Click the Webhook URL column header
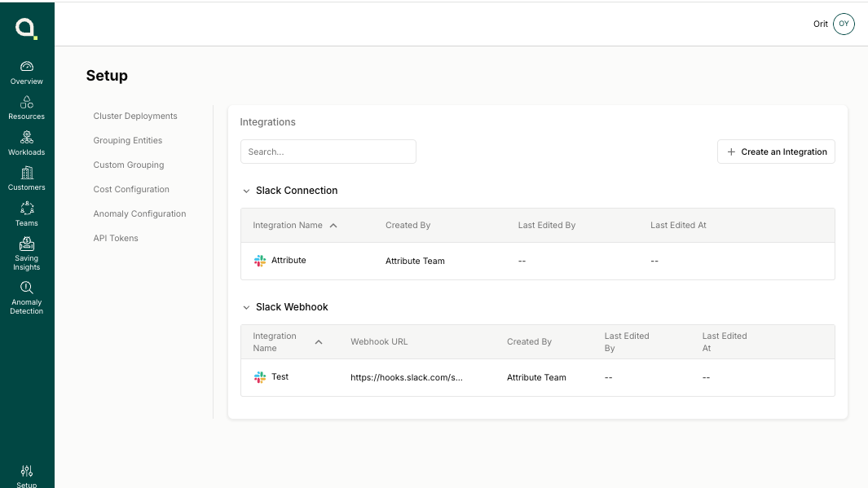 (x=379, y=342)
